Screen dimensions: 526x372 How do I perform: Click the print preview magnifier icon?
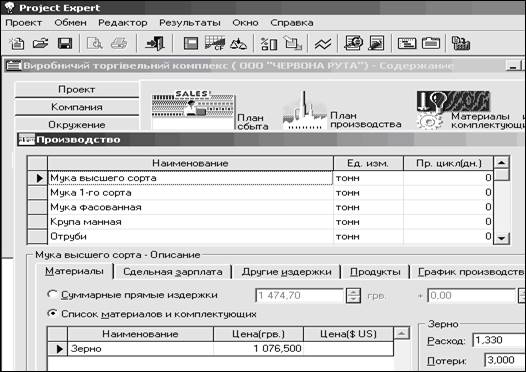94,44
